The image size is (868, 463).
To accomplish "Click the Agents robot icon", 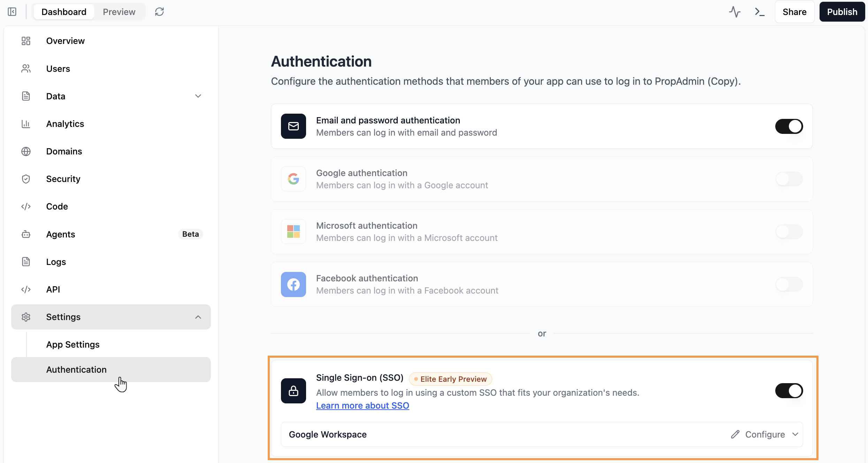I will click(x=26, y=234).
